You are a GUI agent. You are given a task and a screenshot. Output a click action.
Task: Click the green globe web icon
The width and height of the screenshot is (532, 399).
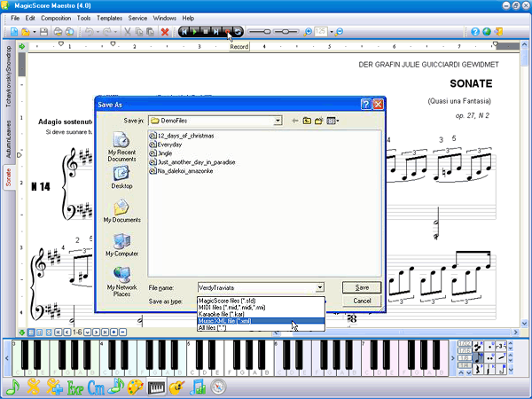click(487, 32)
